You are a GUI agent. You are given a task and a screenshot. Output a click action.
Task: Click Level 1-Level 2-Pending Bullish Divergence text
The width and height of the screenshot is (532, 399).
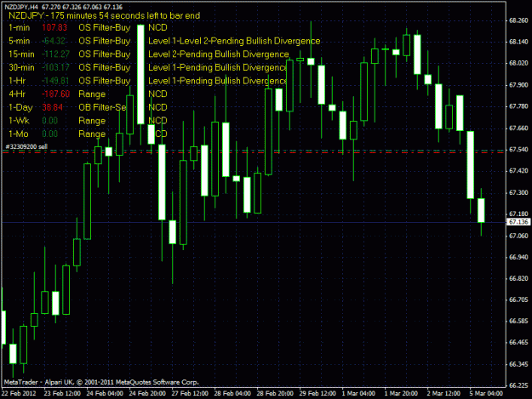(x=234, y=42)
